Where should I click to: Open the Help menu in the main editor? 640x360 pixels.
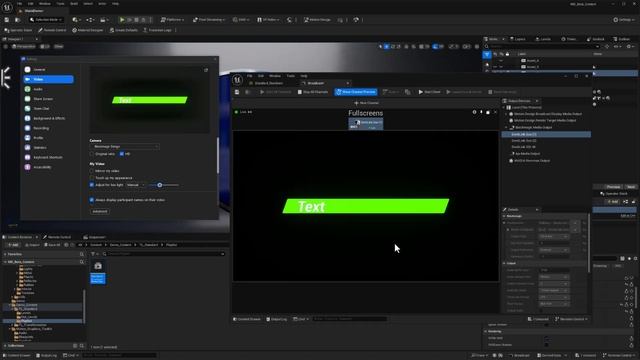(x=116, y=4)
